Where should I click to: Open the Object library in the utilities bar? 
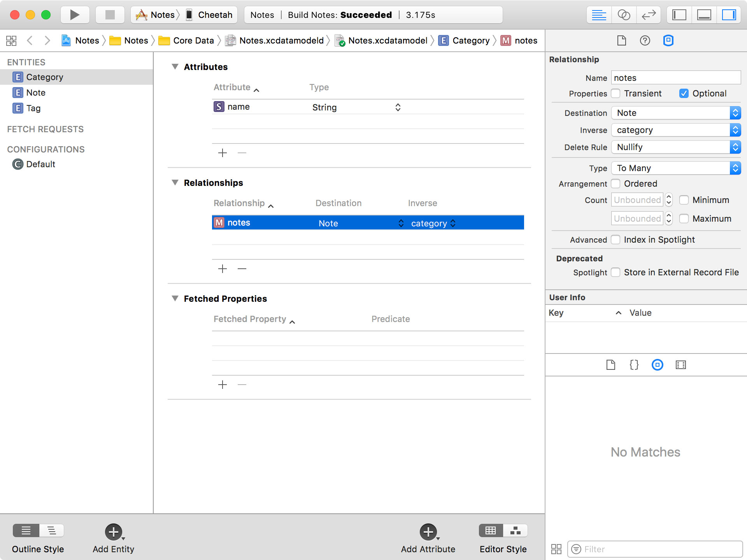click(657, 365)
